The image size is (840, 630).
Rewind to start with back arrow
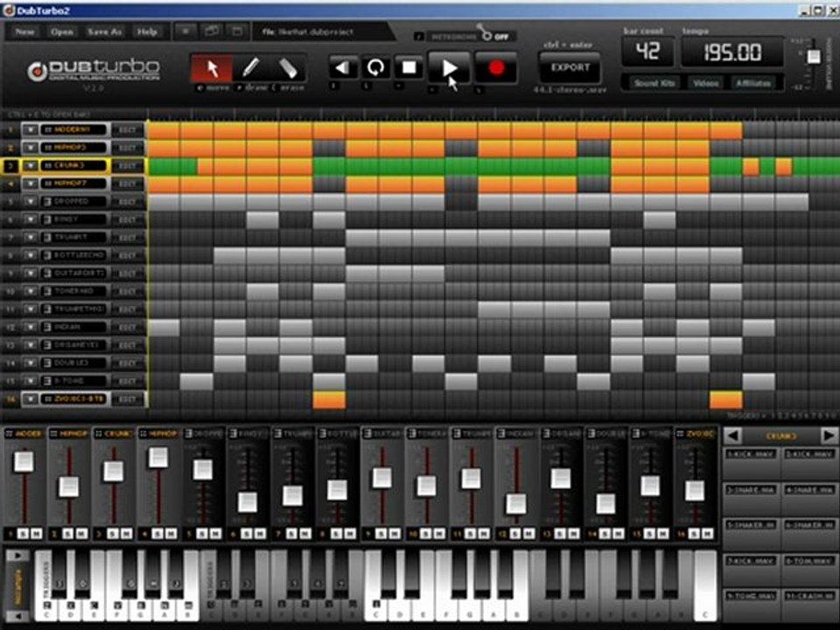[x=342, y=67]
